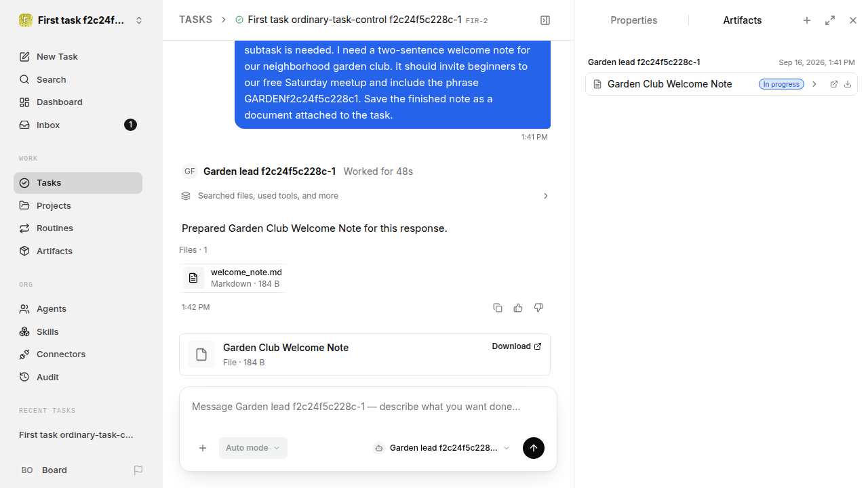Switch to the Properties tab
The height and width of the screenshot is (488, 868).
point(633,20)
